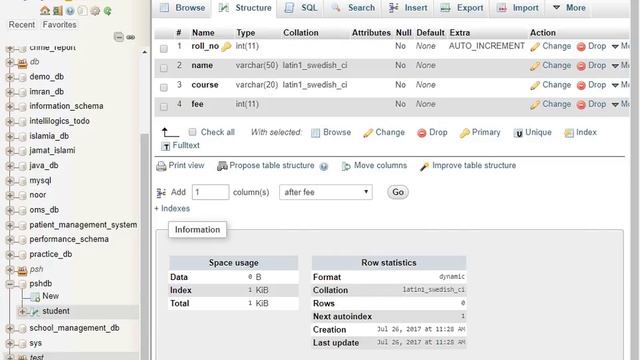Click the log out door icon
The height and width of the screenshot is (360, 640).
58,11
